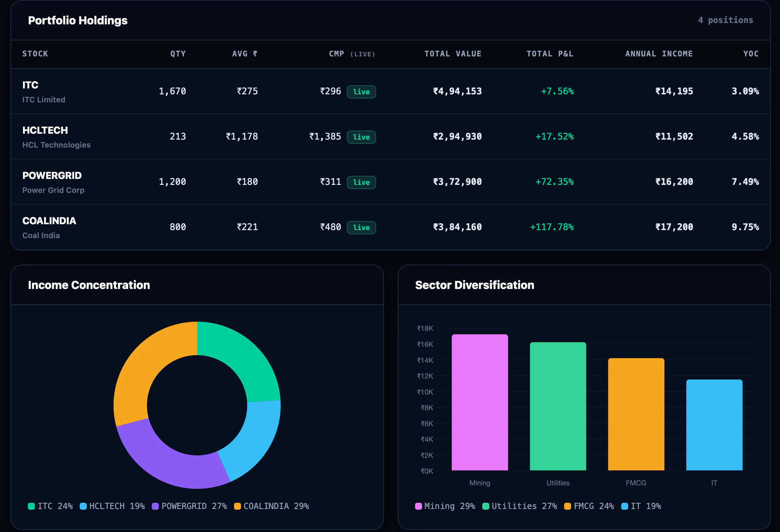Click the green ITC 24% legend swatch
The image size is (780, 532).
[31, 506]
